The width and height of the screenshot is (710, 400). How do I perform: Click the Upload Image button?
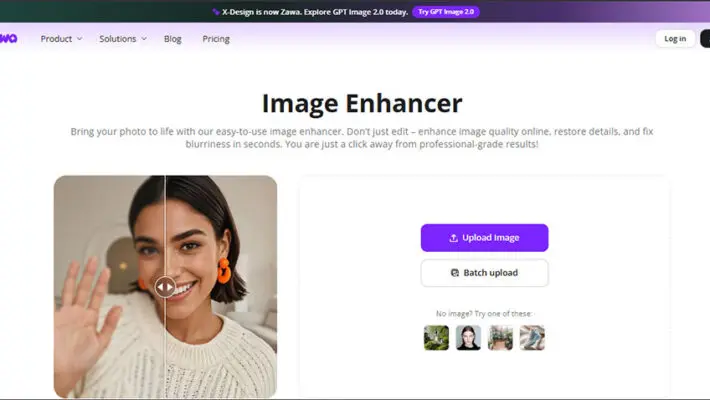(485, 238)
